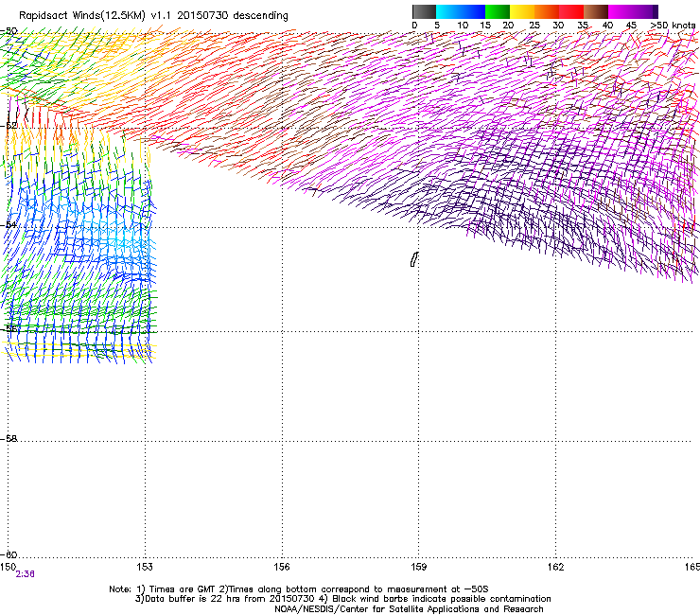
Task: Click the blue 10-15 knots legend swatch
Action: [x=473, y=11]
